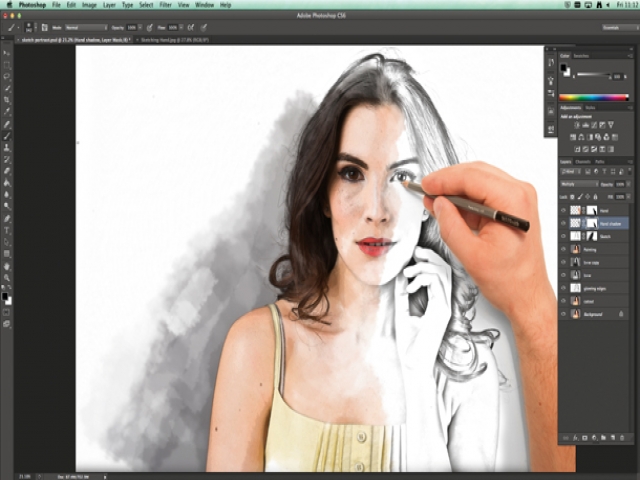The height and width of the screenshot is (480, 640).
Task: Open the File menu
Action: [56, 5]
